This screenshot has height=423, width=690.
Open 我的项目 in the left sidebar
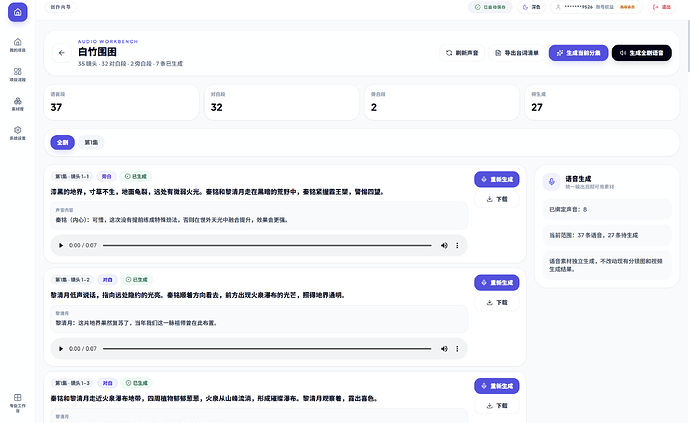(x=18, y=45)
